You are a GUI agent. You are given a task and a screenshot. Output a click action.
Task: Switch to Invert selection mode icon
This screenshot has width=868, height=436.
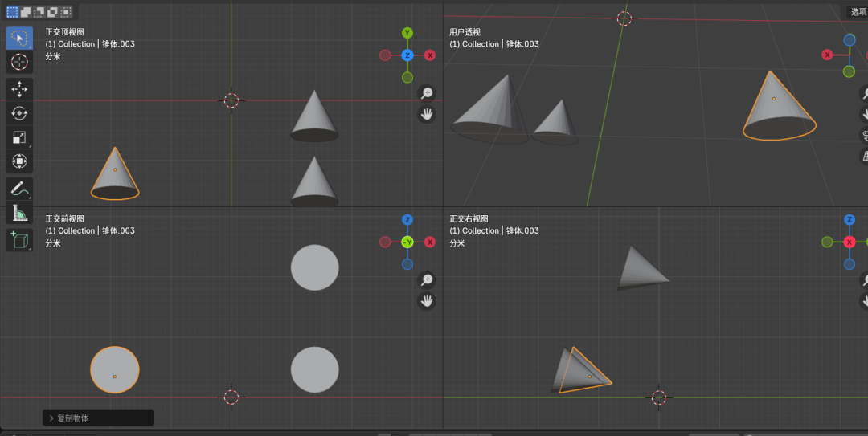(x=52, y=11)
